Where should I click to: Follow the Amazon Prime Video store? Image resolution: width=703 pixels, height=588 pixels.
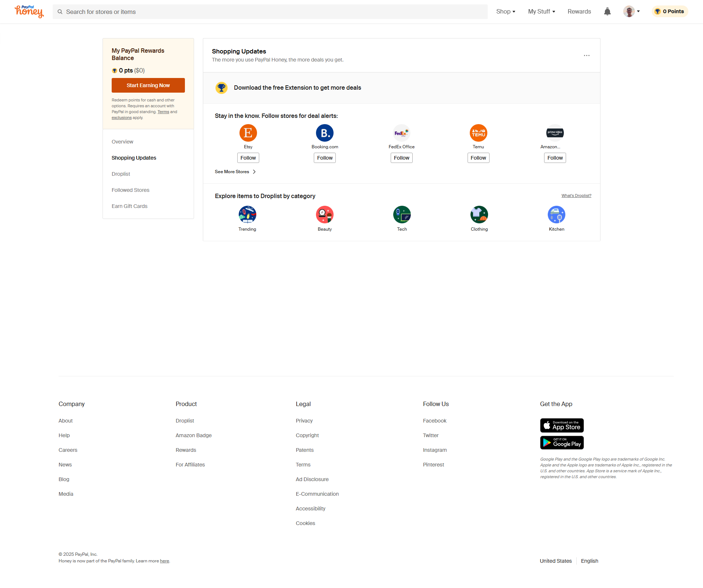click(x=555, y=158)
